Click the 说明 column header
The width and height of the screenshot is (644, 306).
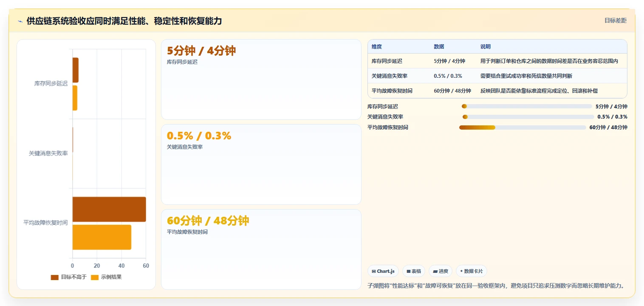(x=485, y=47)
